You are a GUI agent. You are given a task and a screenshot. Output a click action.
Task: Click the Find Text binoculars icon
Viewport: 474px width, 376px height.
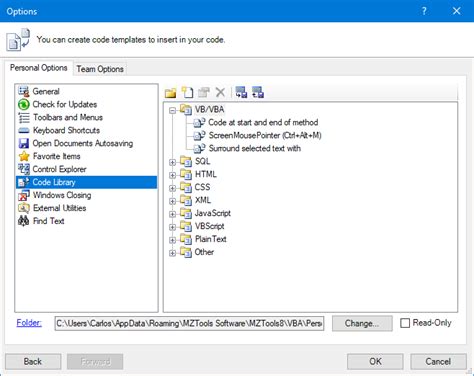coord(24,221)
